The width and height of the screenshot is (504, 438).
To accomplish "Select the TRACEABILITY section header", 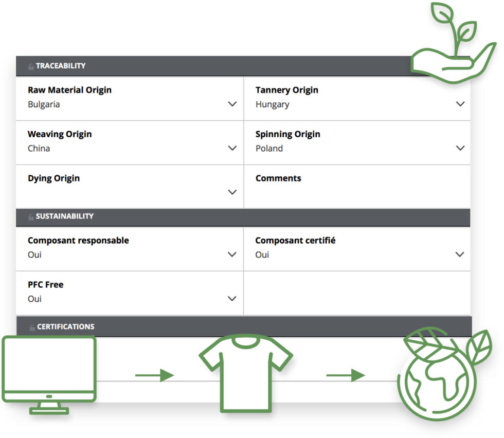I will pyautogui.click(x=62, y=66).
